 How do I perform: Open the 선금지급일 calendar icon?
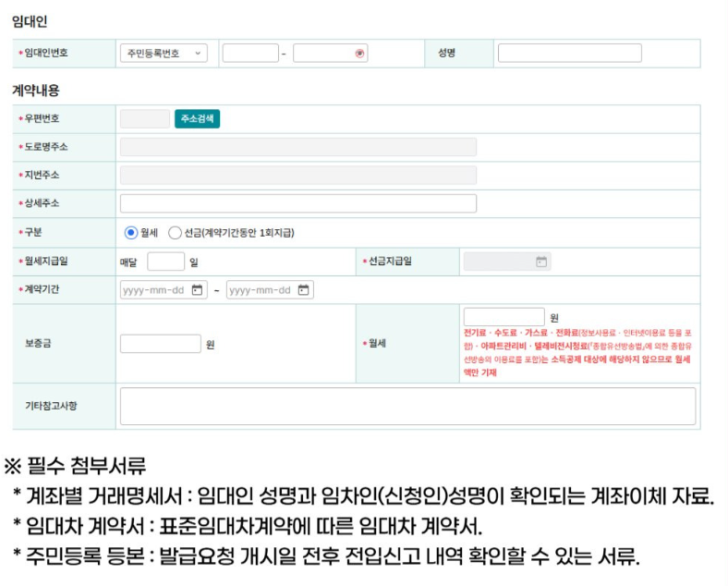[x=541, y=262]
